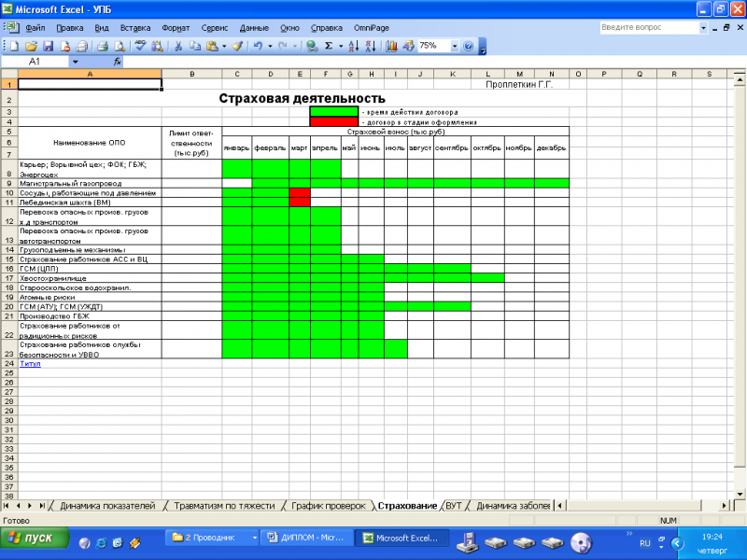Click horizontal scrollbar right arrow
Viewport: 747px width, 560px height.
tap(725, 506)
